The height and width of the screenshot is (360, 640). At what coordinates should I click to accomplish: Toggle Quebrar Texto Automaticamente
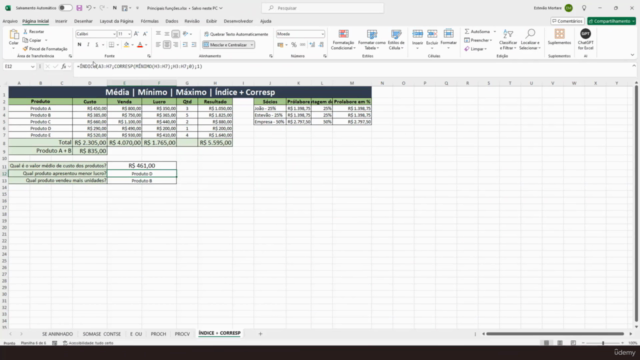(x=236, y=34)
